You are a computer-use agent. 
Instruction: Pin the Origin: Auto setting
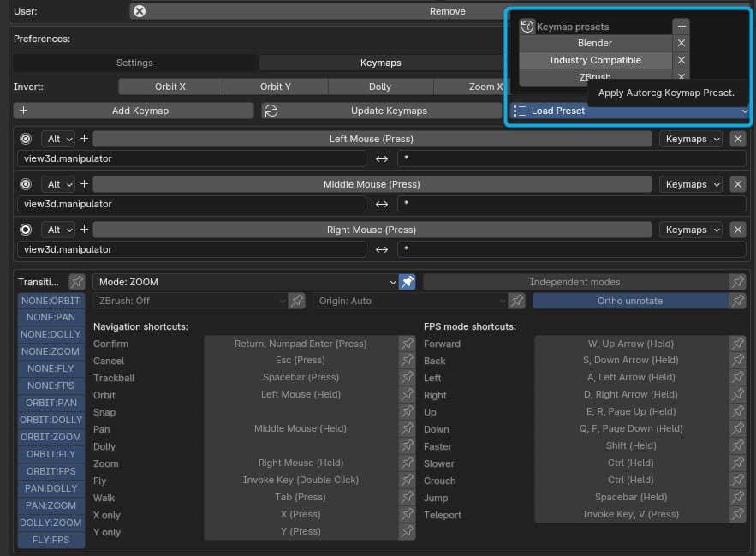pyautogui.click(x=517, y=301)
